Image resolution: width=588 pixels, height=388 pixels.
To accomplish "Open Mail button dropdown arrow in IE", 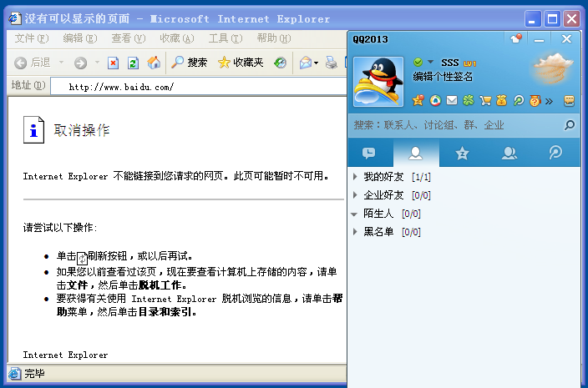I will (x=316, y=63).
